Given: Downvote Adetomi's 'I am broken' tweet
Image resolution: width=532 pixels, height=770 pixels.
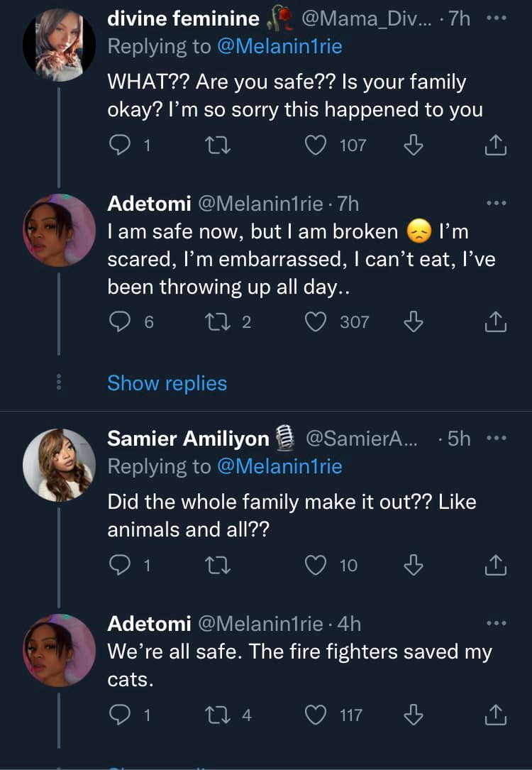Looking at the screenshot, I should [x=414, y=321].
